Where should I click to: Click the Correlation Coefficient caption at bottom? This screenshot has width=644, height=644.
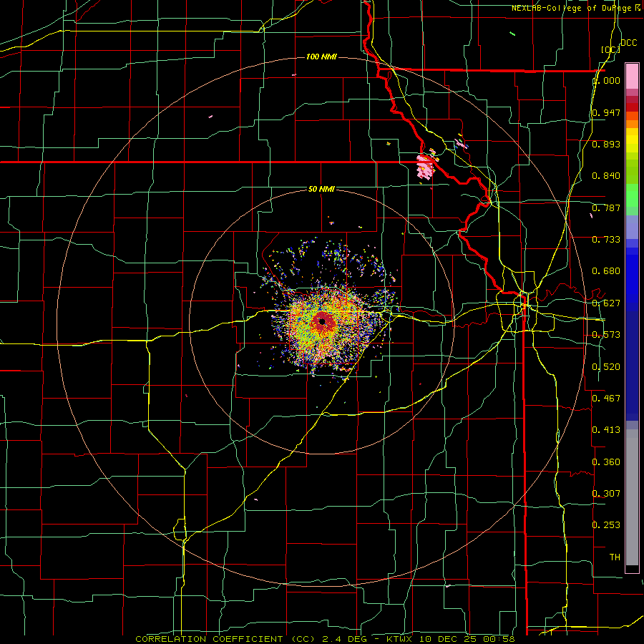pyautogui.click(x=324, y=639)
